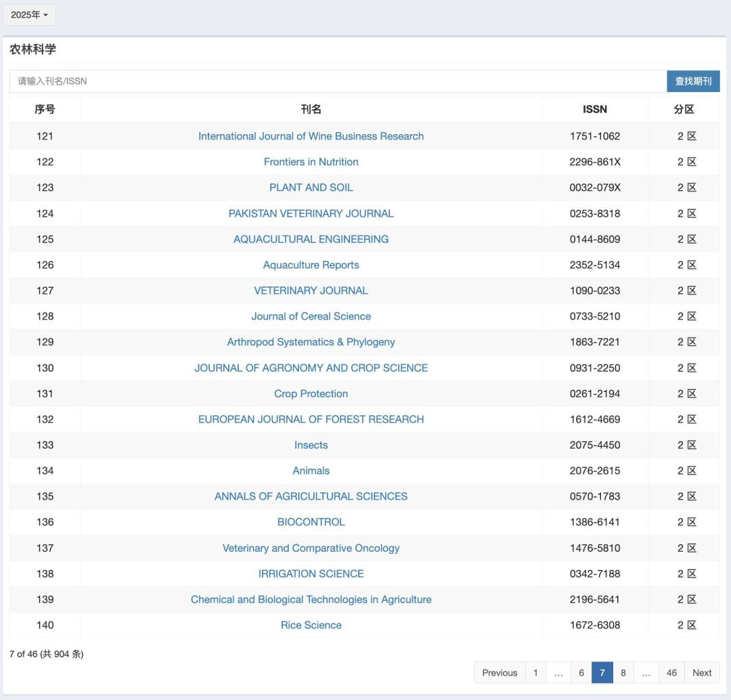Viewport: 731px width, 700px height.
Task: Open PAKISTAN VETERINARY JOURNAL link
Action: coord(311,214)
